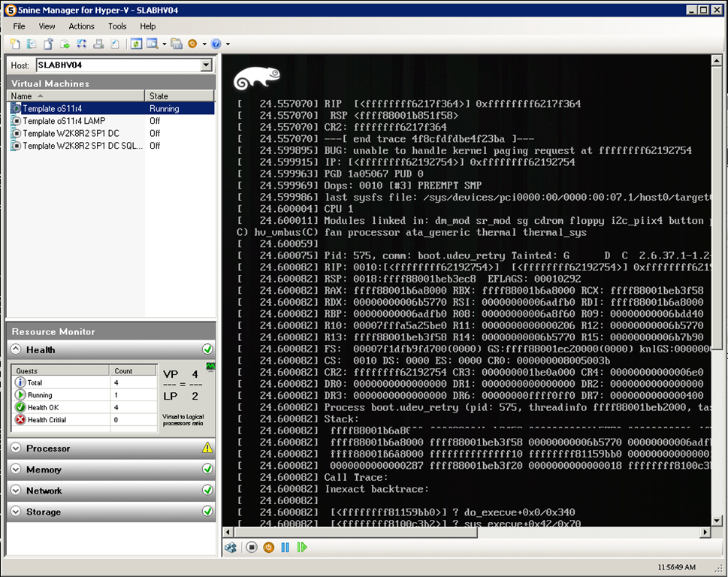Screen dimensions: 728x577
Task: Open the Actions menu
Action: (x=81, y=26)
